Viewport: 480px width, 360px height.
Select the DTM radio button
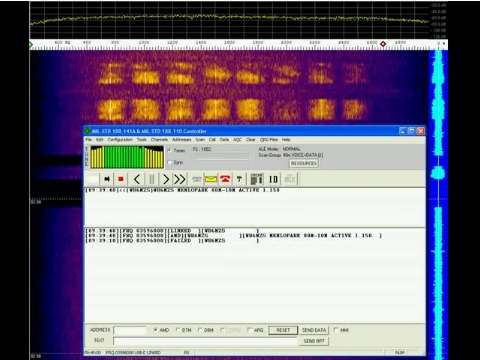point(178,330)
